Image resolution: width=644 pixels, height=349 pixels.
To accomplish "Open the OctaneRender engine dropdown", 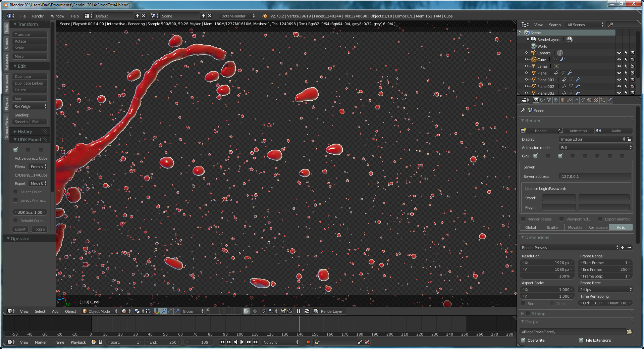I will pyautogui.click(x=238, y=16).
